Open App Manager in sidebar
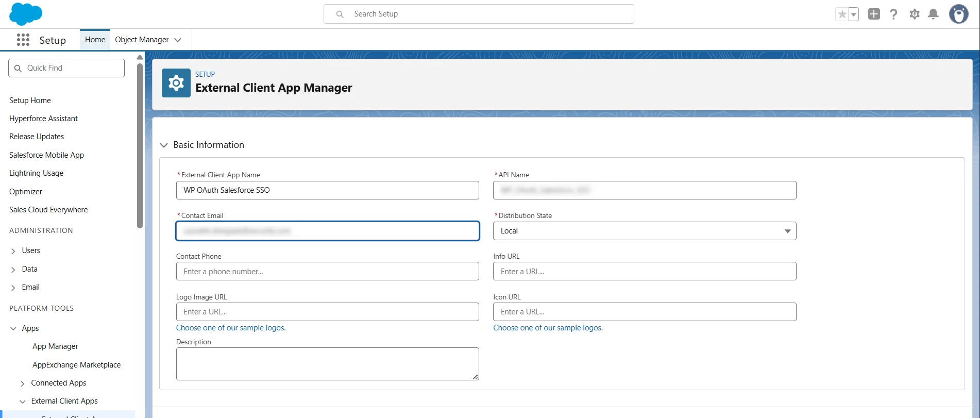 [55, 346]
